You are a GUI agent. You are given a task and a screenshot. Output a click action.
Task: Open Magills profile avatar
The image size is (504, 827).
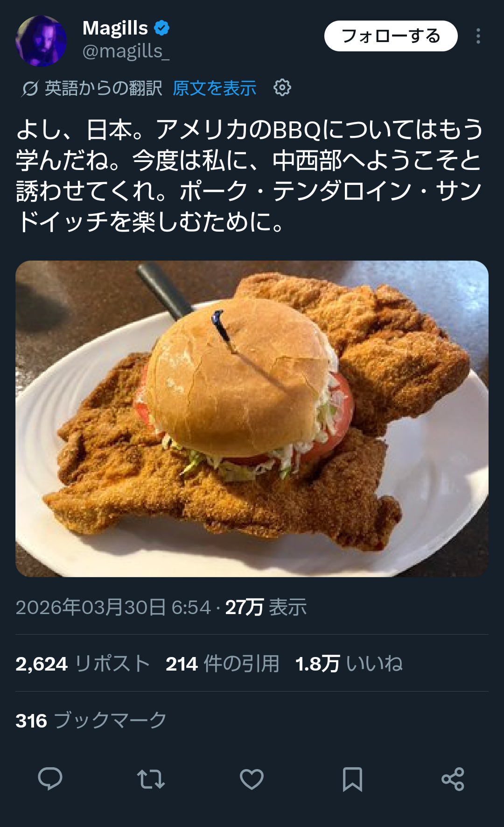[41, 41]
